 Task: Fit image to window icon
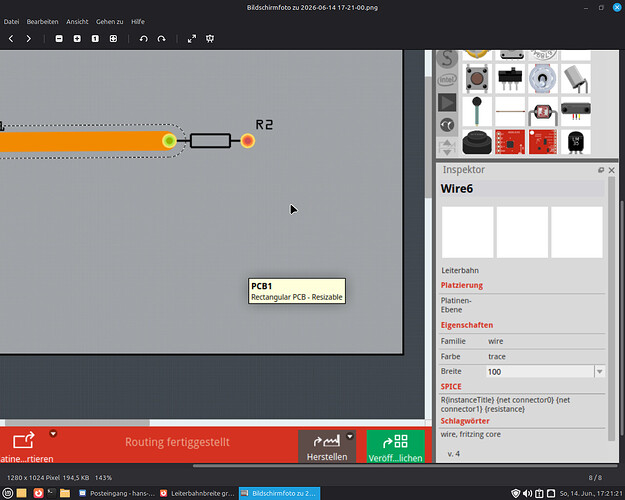113,39
